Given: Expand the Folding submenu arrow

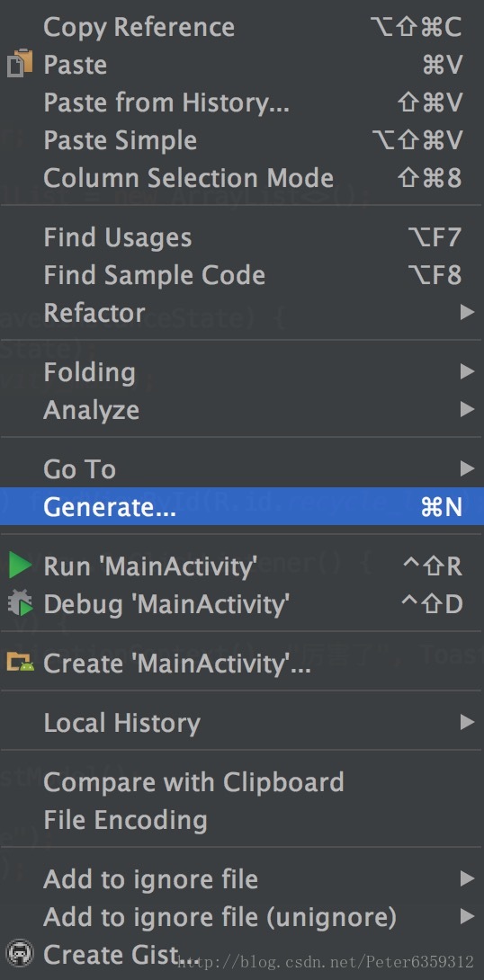Looking at the screenshot, I should [467, 372].
